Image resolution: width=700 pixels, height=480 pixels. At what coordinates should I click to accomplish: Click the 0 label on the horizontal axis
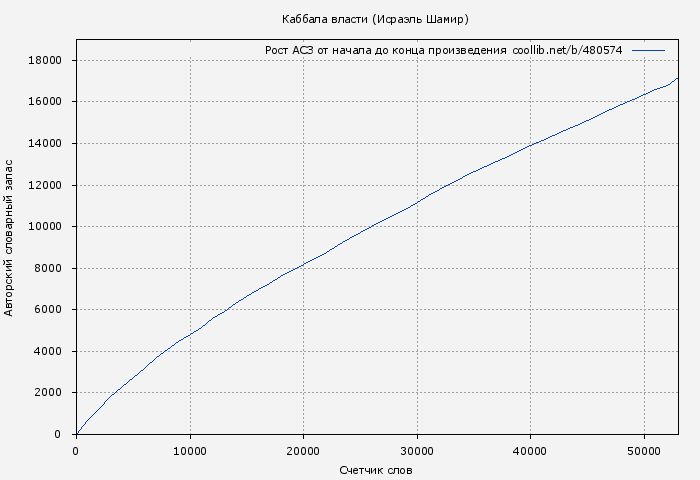coord(76,451)
